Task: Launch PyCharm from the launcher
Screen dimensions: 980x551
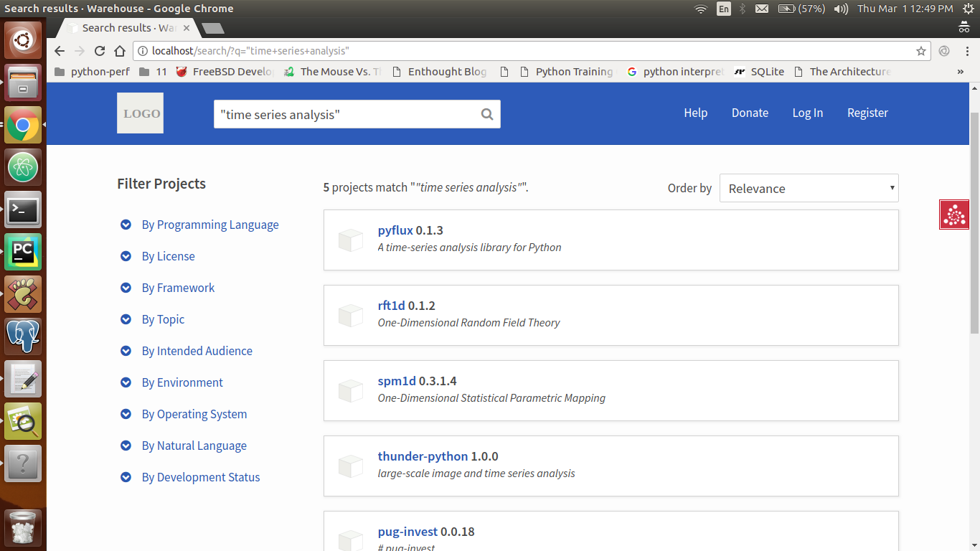Action: pyautogui.click(x=23, y=252)
